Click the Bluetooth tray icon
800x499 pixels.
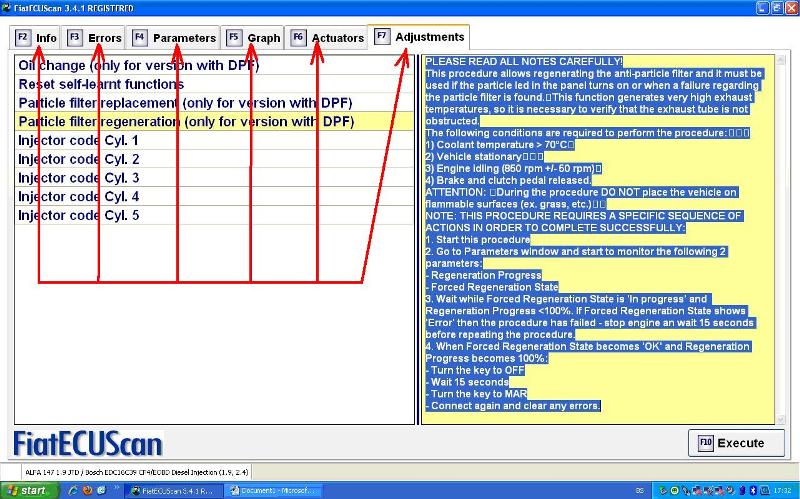(x=753, y=490)
